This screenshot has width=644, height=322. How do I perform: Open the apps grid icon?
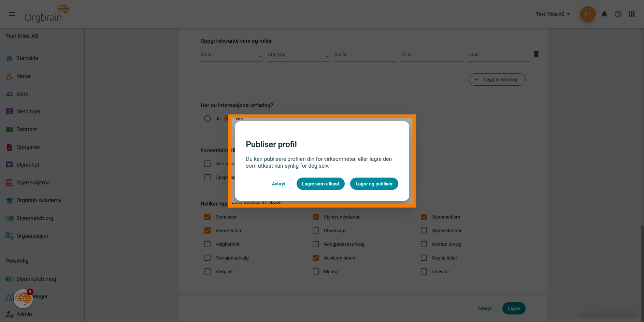pos(632,14)
